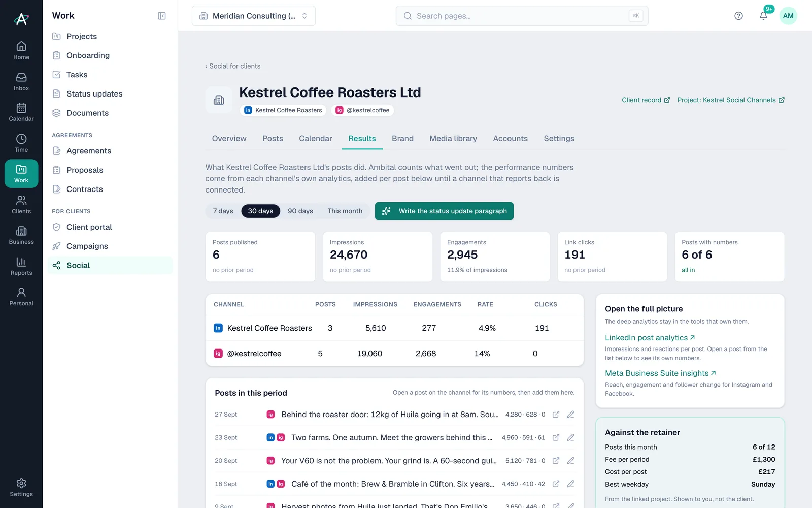The height and width of the screenshot is (508, 812).
Task: Select the 7 days period
Action: 223,211
